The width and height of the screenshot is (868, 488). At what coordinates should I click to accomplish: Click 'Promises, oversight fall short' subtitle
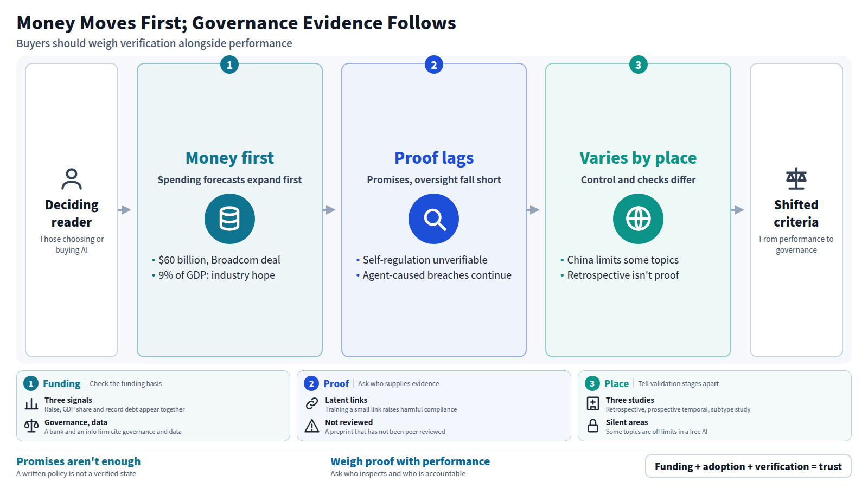click(434, 179)
